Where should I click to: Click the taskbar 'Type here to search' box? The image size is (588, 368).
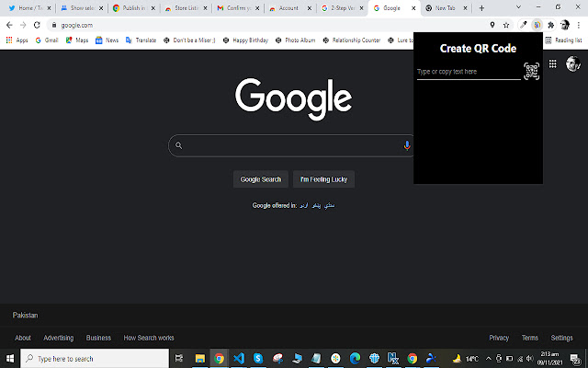(x=95, y=358)
